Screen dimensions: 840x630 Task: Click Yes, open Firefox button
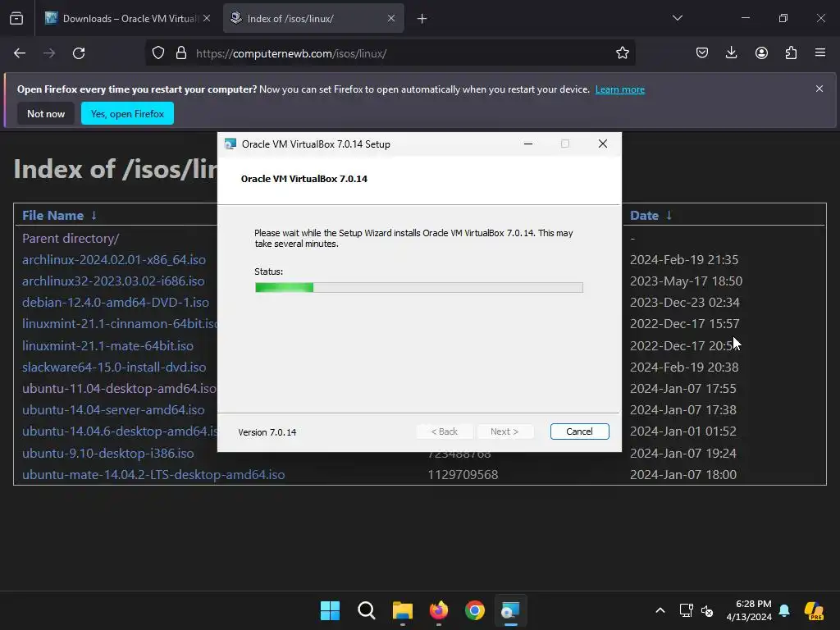(127, 113)
